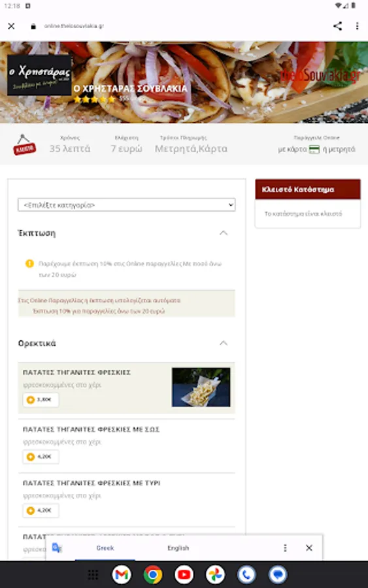This screenshot has height=588, width=368.
Task: Open YouTube from the dock
Action: click(x=184, y=574)
